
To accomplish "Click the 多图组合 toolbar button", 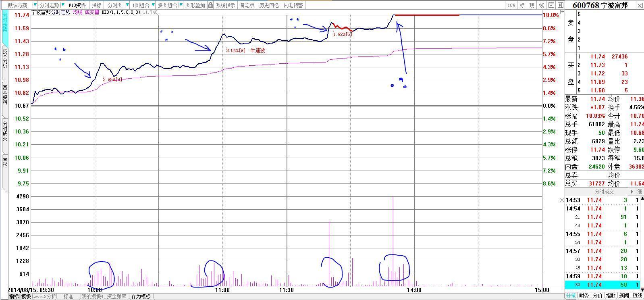I will pyautogui.click(x=167, y=5).
